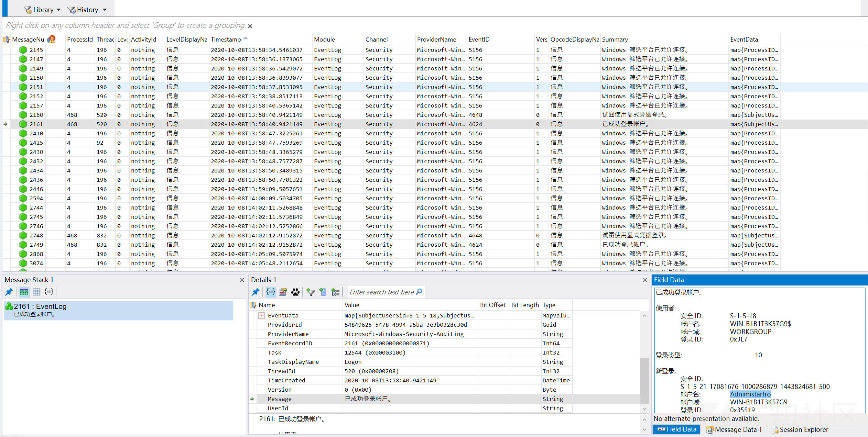The width and height of the screenshot is (868, 437).
Task: Add filter using the funnel plus icon
Action: [x=311, y=292]
